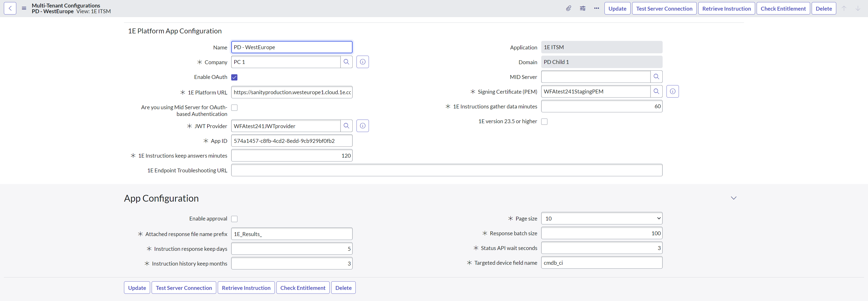Open the Page size dropdown
The width and height of the screenshot is (868, 301).
(x=601, y=218)
